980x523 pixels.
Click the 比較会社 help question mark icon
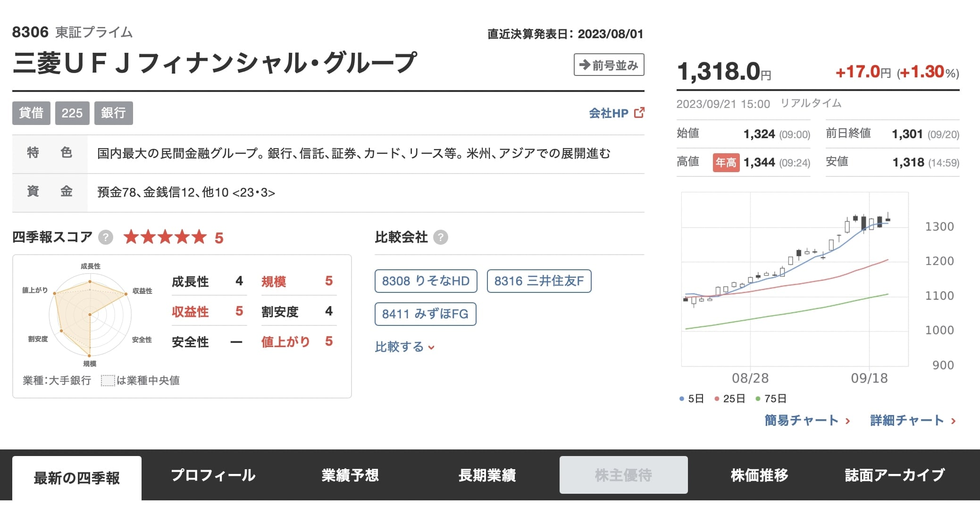pyautogui.click(x=441, y=237)
